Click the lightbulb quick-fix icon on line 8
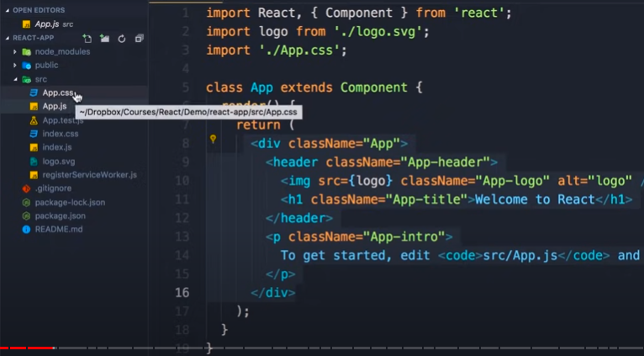 213,139
